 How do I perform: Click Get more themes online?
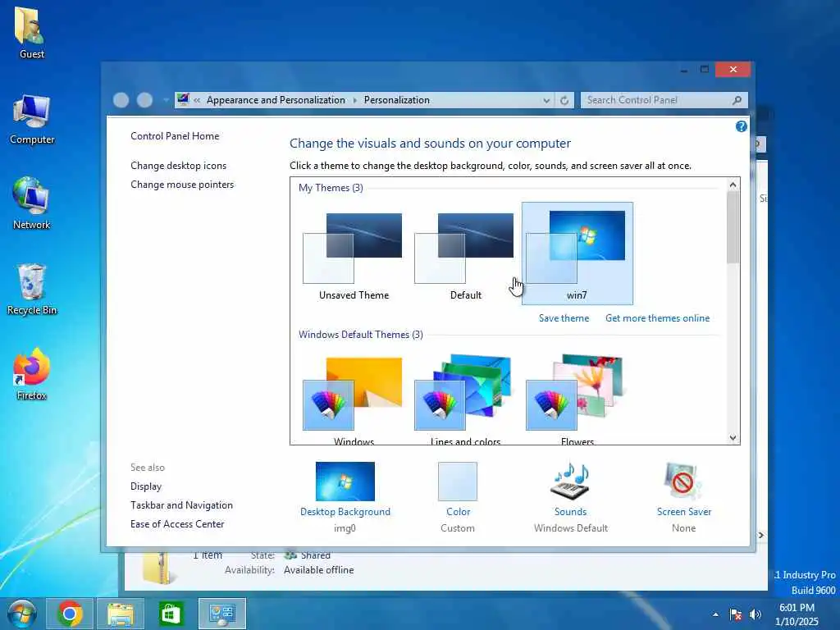[657, 318]
